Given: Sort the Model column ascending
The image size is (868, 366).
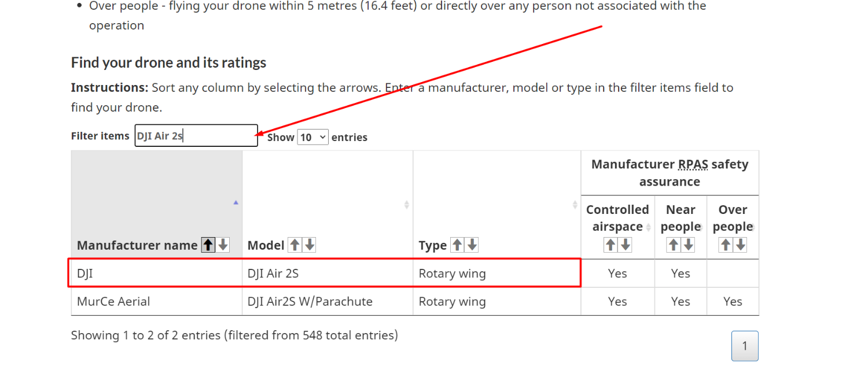Looking at the screenshot, I should (x=296, y=245).
